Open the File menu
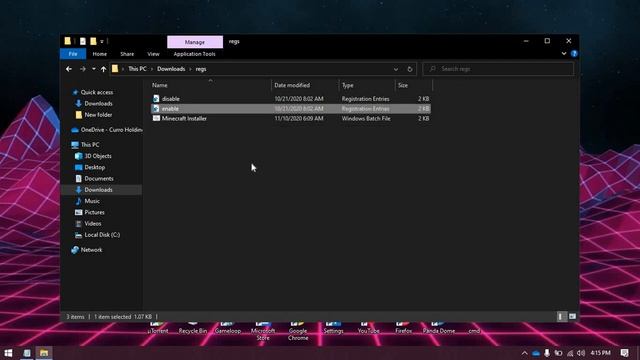The height and width of the screenshot is (360, 640). pos(73,54)
